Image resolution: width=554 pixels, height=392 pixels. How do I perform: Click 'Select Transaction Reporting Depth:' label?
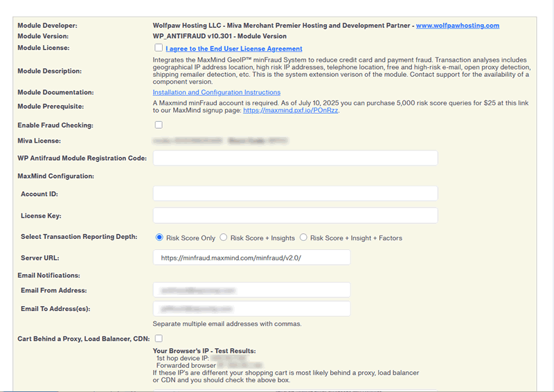(79, 236)
